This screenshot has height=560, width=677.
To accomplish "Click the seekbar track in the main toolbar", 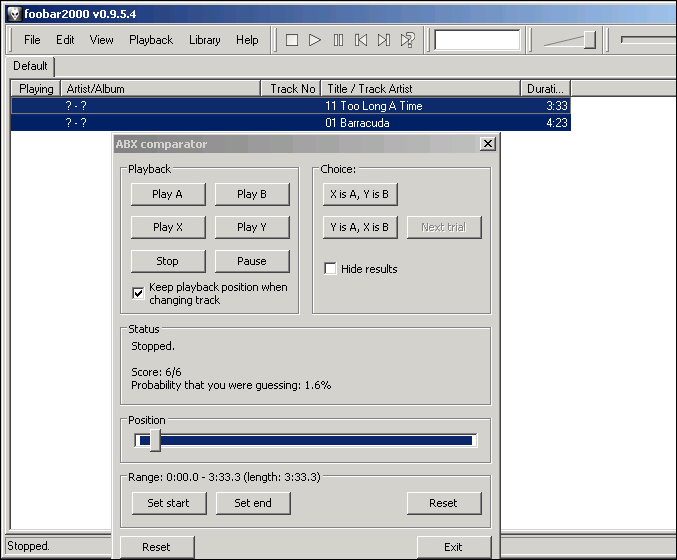I will point(648,40).
